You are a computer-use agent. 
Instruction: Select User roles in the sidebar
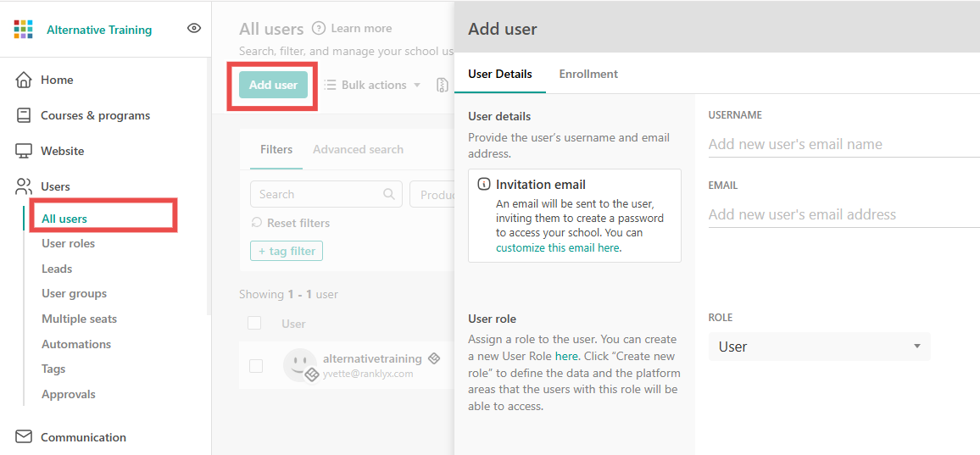point(68,243)
